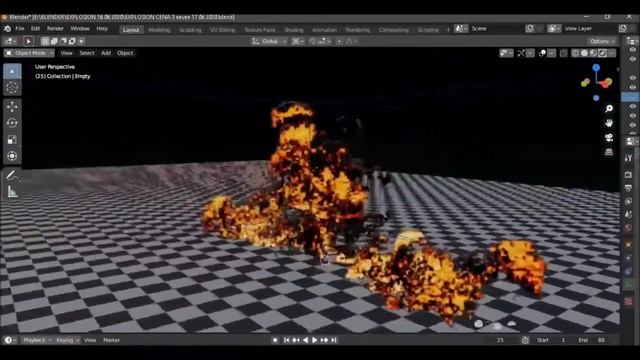This screenshot has height=360, width=640.
Task: Select the Select Box tool
Action: [x=12, y=71]
